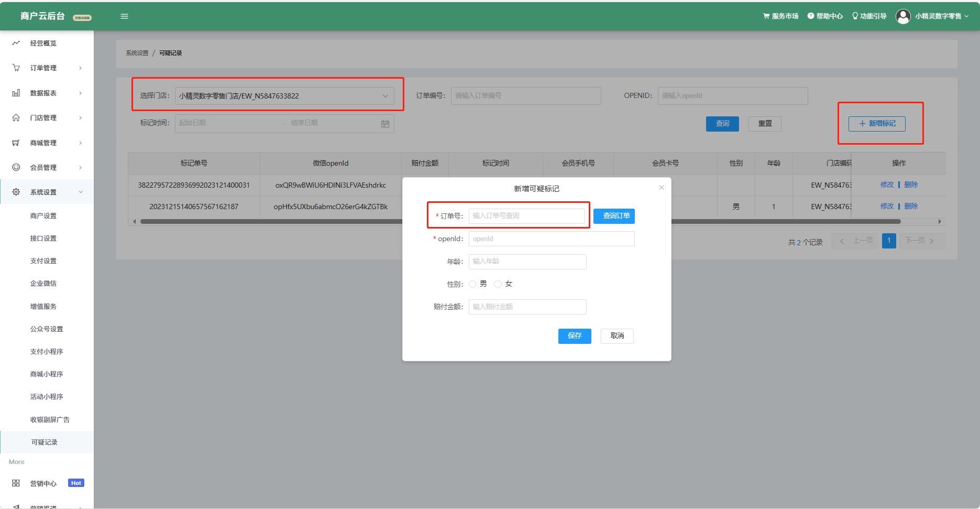This screenshot has height=509, width=980.
Task: Click the 会员管理 smiley icon
Action: [x=16, y=167]
